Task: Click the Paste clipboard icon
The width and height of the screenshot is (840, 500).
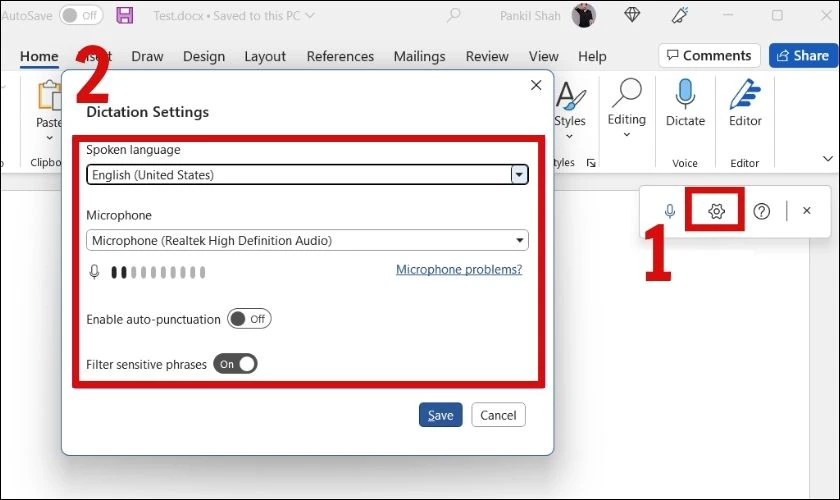Action: 49,95
